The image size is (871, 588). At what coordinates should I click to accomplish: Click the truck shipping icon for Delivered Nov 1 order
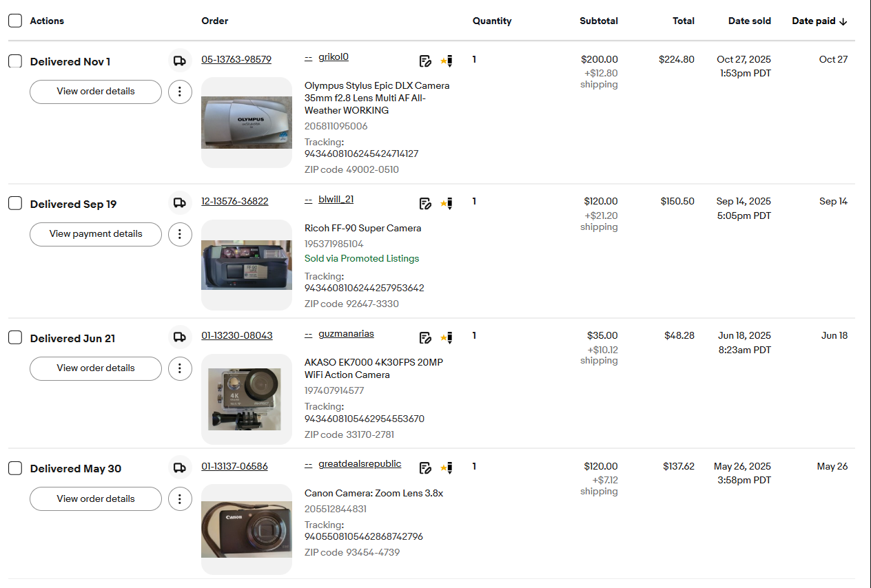[180, 61]
